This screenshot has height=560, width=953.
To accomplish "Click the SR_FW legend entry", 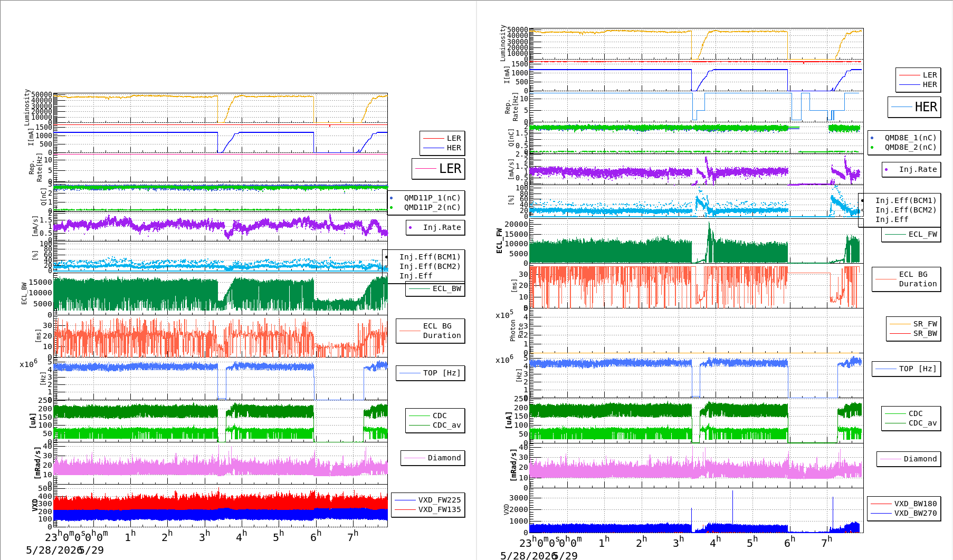I will click(x=914, y=324).
